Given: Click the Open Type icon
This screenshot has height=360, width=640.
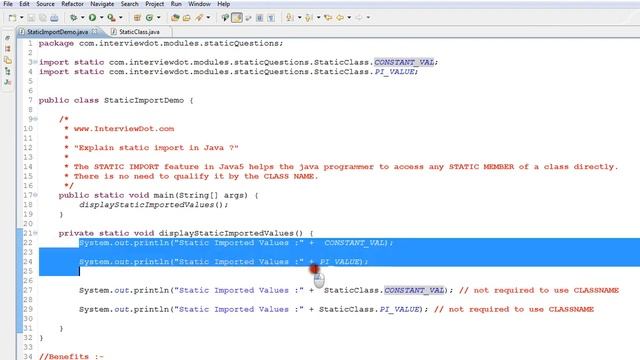Looking at the screenshot, I should click(x=175, y=18).
